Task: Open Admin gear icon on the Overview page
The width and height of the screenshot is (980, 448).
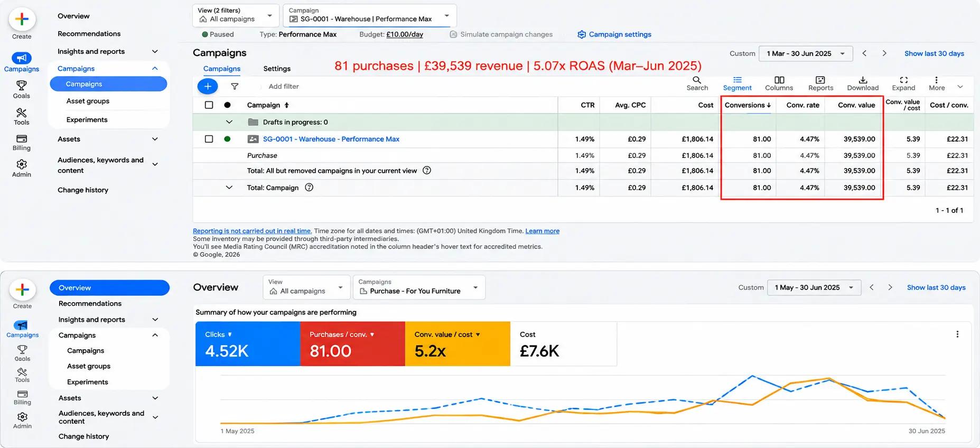Action: coord(22,417)
